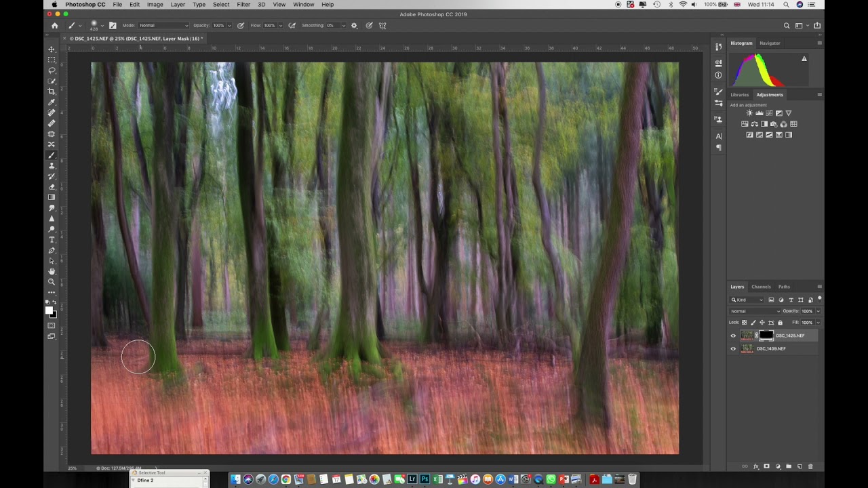Add a Curves adjustment
The image size is (868, 488).
point(769,113)
